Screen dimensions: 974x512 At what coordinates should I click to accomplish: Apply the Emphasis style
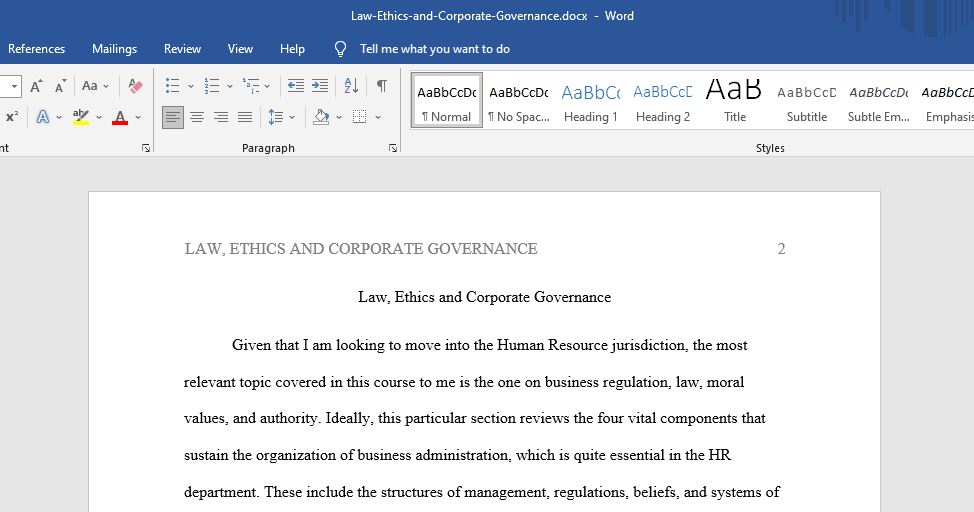point(947,101)
